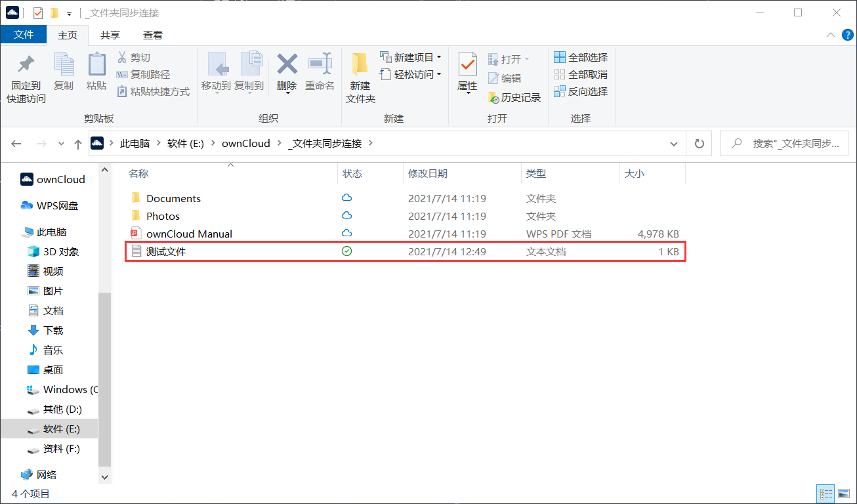The width and height of the screenshot is (857, 504).
Task: Click the Copy to (复制到) icon
Action: click(250, 64)
